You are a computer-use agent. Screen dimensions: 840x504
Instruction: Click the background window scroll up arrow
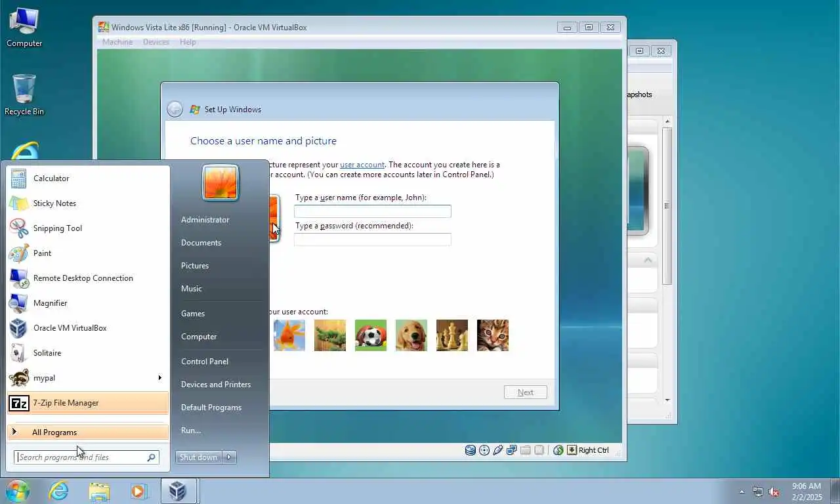(x=667, y=121)
